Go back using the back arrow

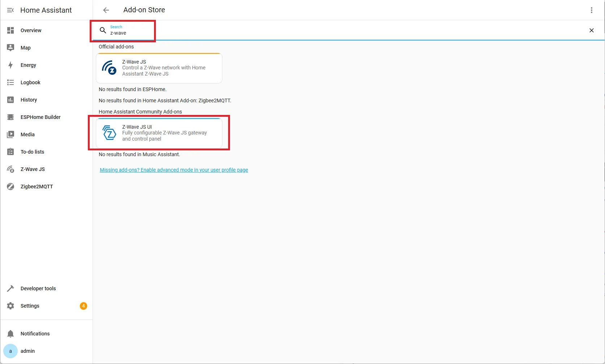[106, 10]
